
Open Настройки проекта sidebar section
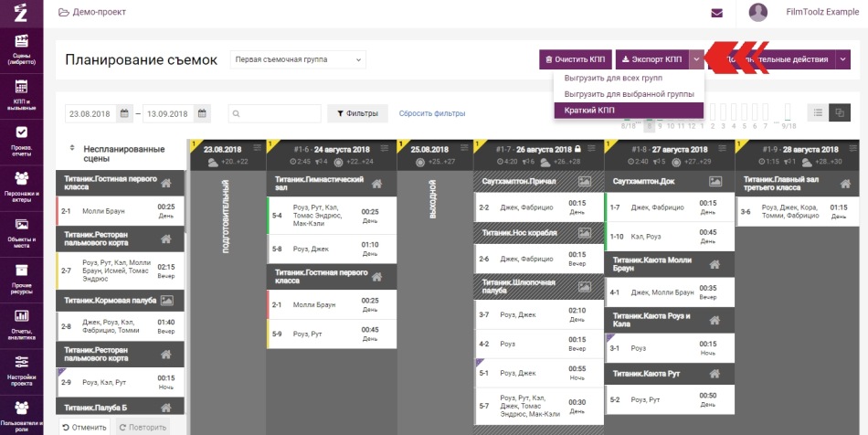pyautogui.click(x=21, y=371)
